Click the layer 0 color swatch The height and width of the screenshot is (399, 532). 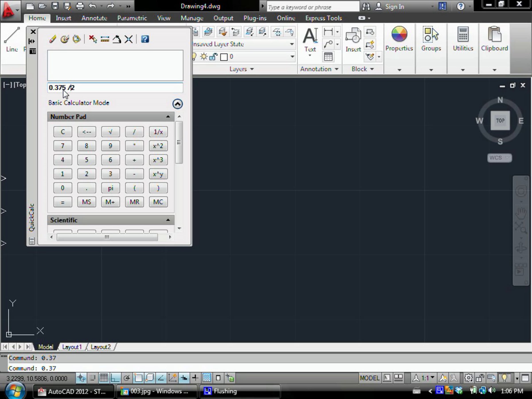224,57
